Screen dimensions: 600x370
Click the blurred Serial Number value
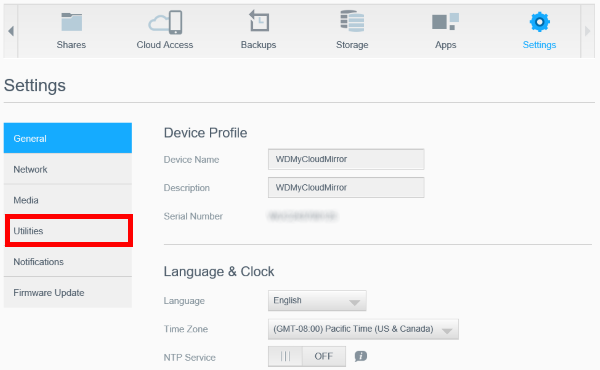302,216
